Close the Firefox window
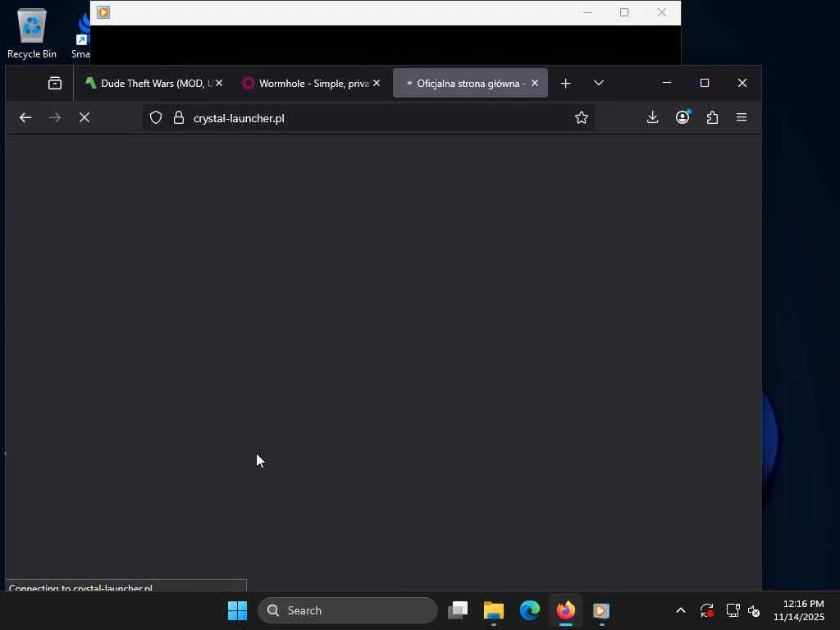 (x=742, y=83)
